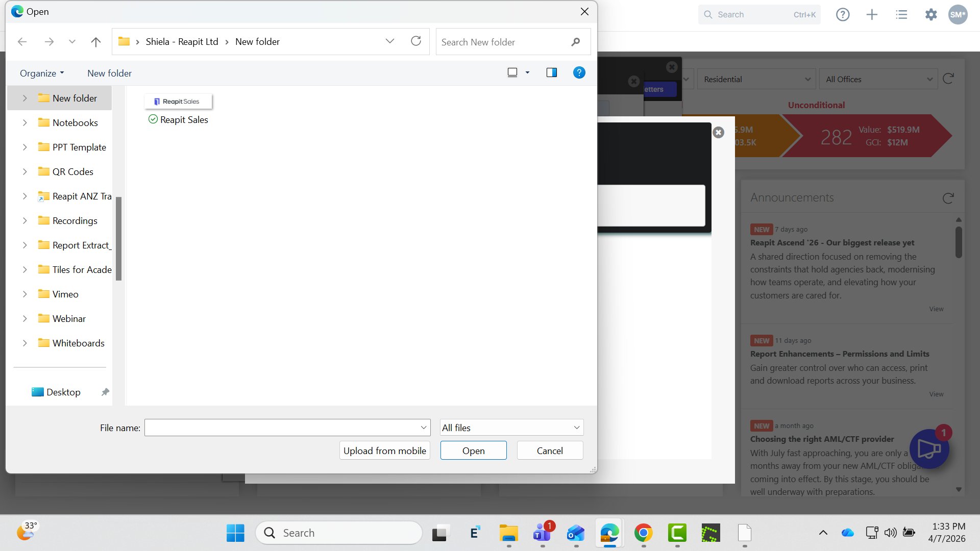Refresh the Announcements panel
This screenshot has width=980, height=551.
click(x=948, y=198)
